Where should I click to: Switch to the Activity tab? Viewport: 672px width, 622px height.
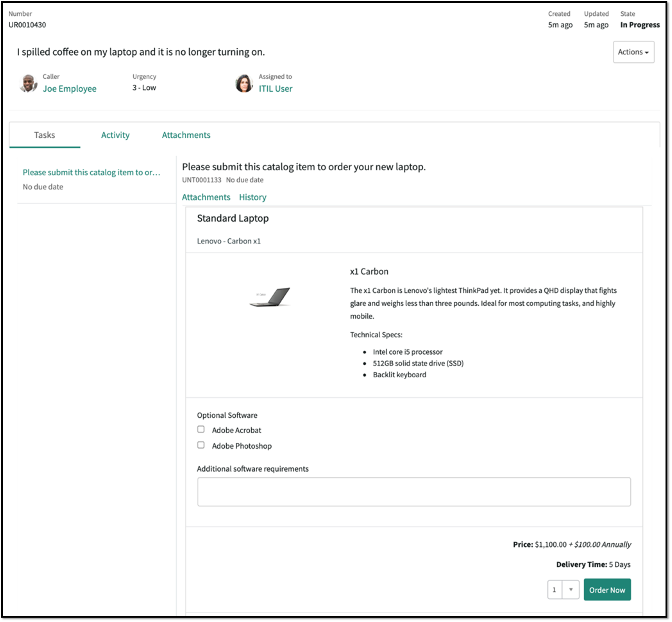coord(115,135)
